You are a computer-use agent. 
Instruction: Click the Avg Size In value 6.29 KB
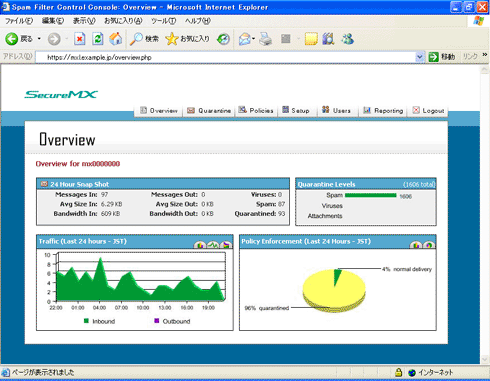(x=111, y=204)
